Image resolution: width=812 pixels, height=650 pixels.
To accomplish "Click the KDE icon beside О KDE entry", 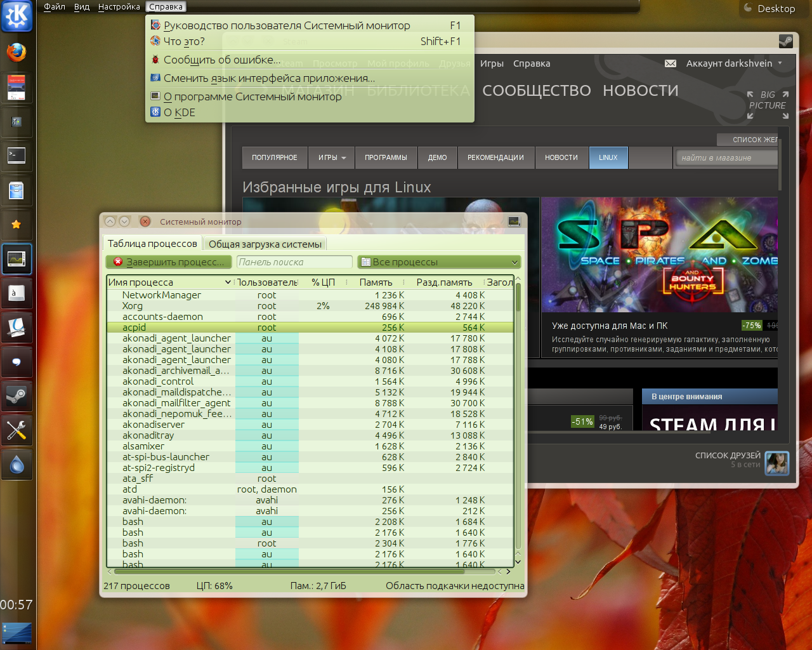I will click(155, 112).
